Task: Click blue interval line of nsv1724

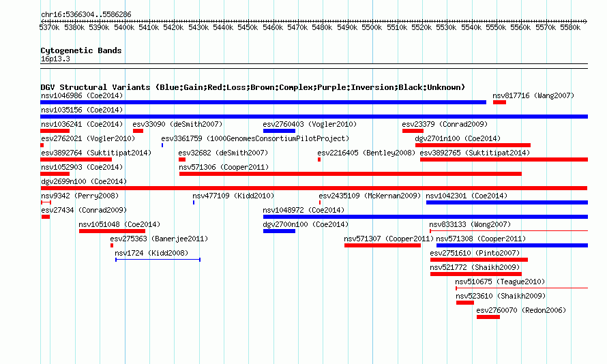Action: pos(158,260)
